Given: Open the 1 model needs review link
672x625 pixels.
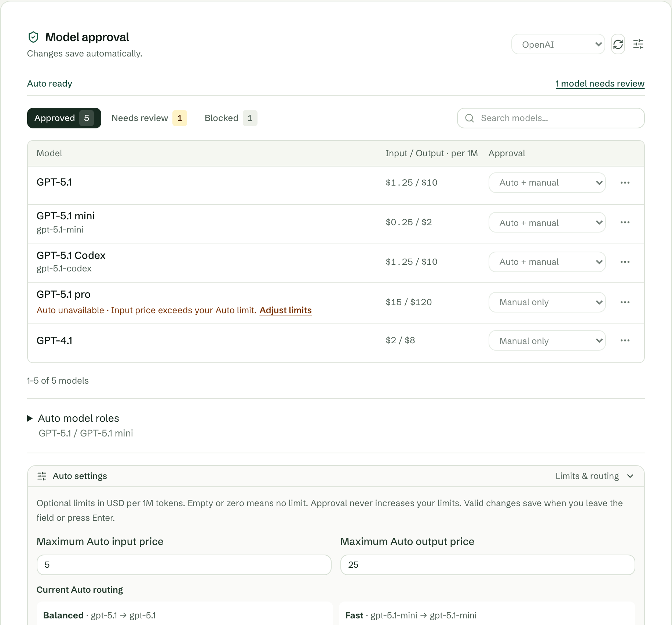Looking at the screenshot, I should [600, 84].
